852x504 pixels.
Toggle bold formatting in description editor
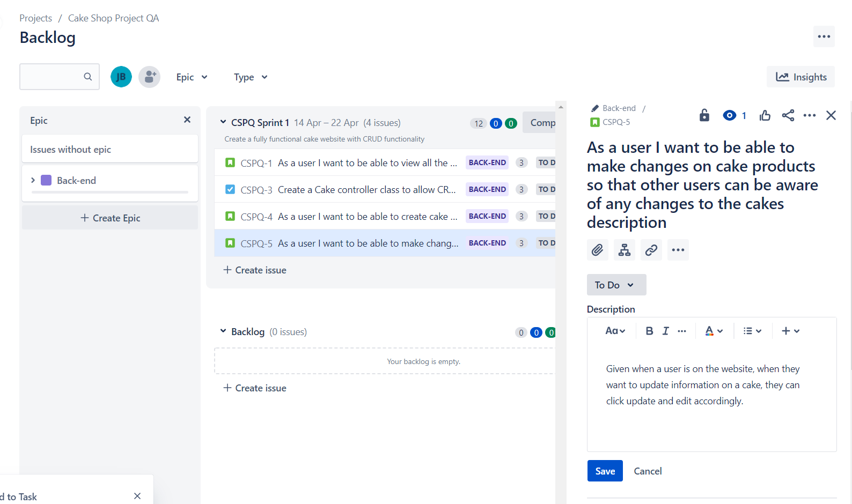point(649,331)
